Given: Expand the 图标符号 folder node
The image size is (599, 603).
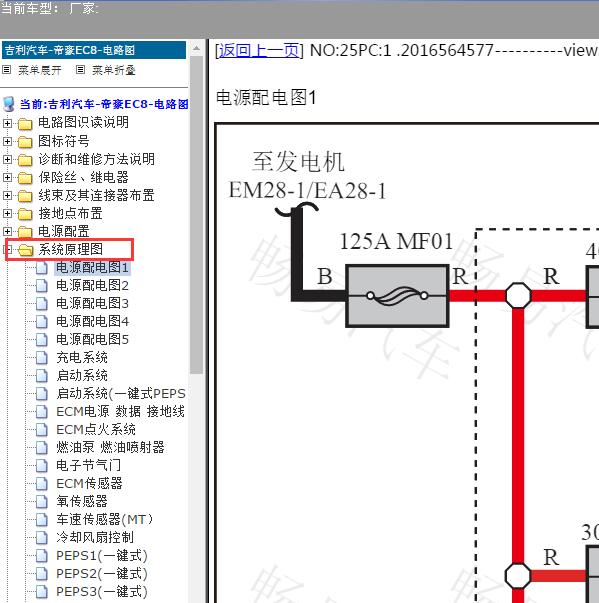Looking at the screenshot, I should coord(7,142).
